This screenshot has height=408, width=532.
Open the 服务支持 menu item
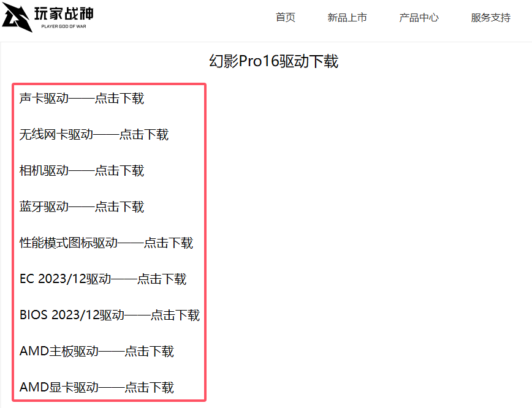tap(490, 18)
